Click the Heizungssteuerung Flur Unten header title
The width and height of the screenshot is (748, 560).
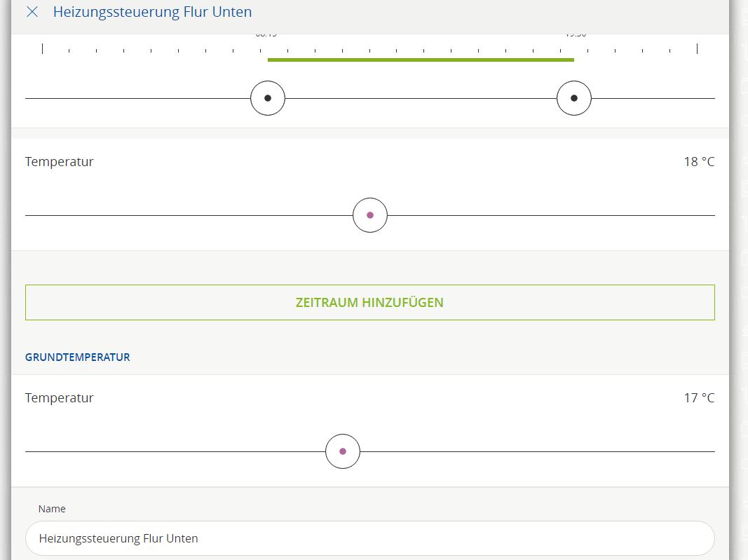coord(152,12)
